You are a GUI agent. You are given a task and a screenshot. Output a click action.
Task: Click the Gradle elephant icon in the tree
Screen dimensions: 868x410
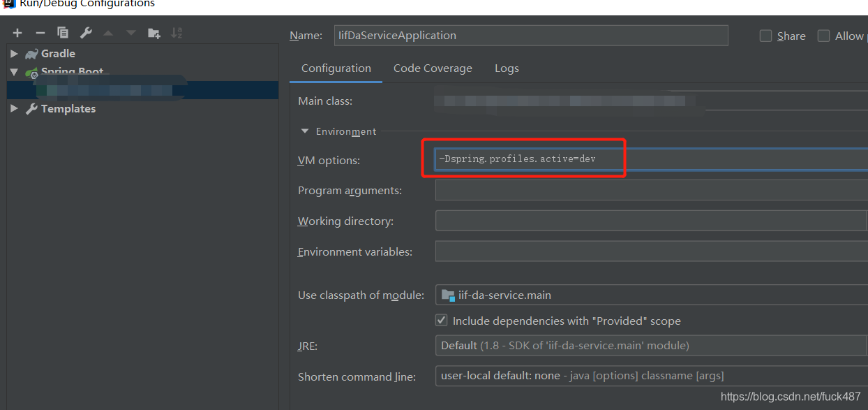tap(31, 53)
